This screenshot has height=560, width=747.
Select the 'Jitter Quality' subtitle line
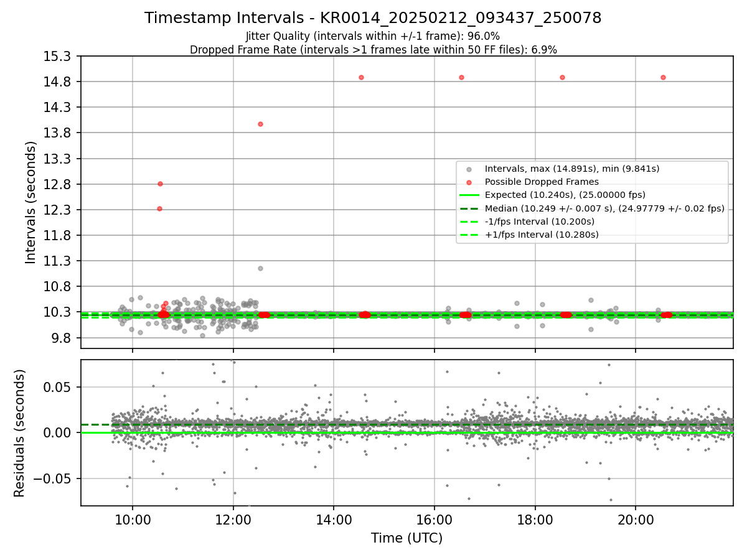[x=373, y=37]
